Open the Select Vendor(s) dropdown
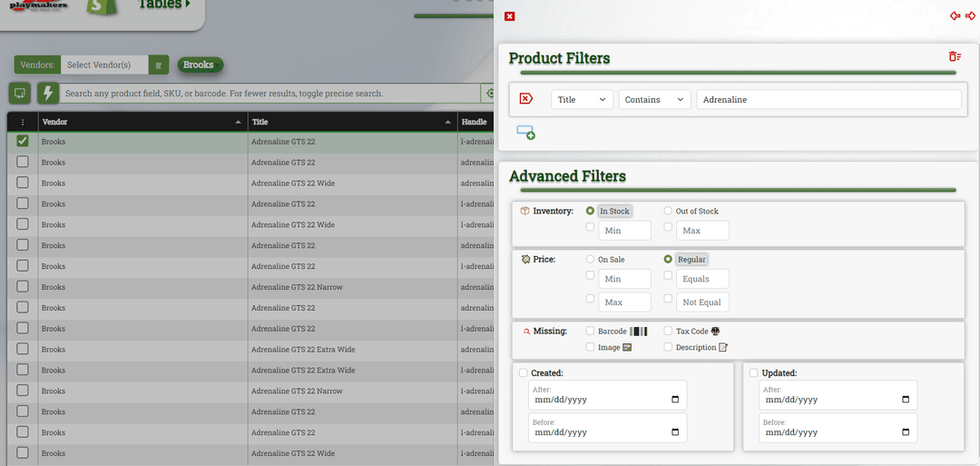 pyautogui.click(x=104, y=65)
